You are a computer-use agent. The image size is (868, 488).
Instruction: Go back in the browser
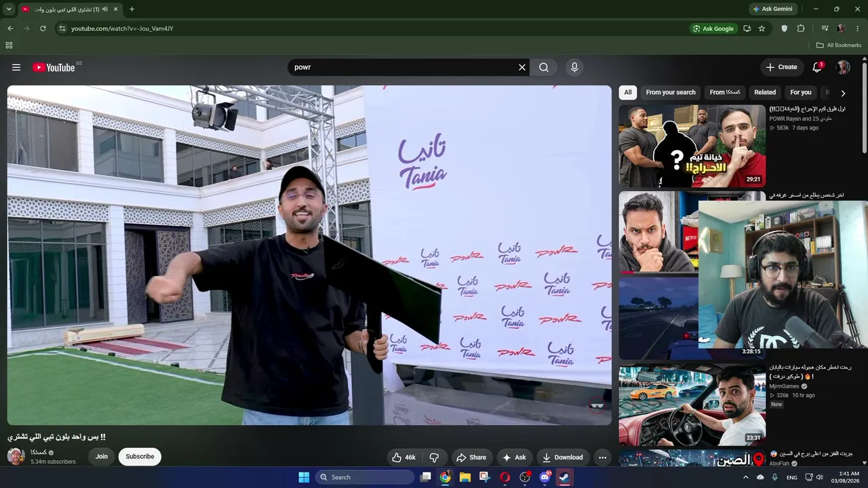click(x=10, y=28)
